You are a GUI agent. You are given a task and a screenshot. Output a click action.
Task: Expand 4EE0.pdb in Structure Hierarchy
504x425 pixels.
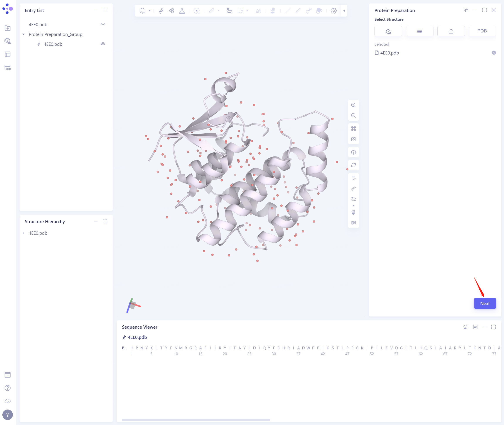click(24, 233)
